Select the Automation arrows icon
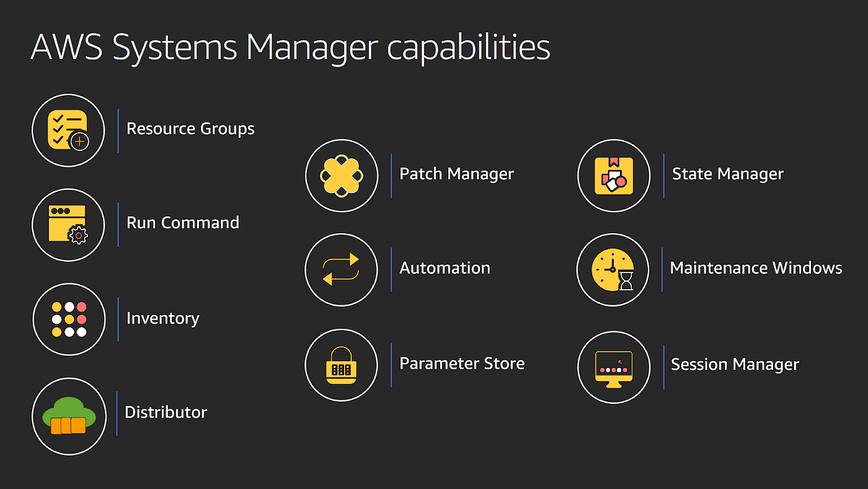The height and width of the screenshot is (489, 868). [342, 270]
